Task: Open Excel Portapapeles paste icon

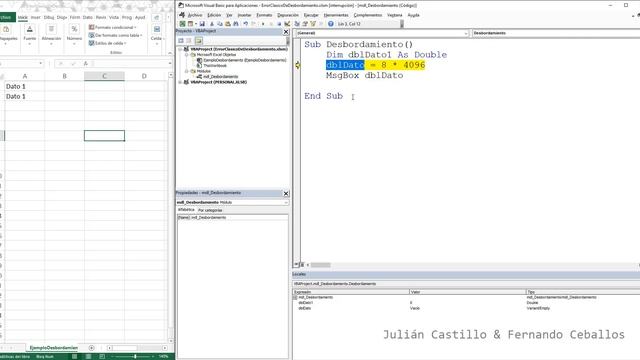Action: (x=6, y=29)
